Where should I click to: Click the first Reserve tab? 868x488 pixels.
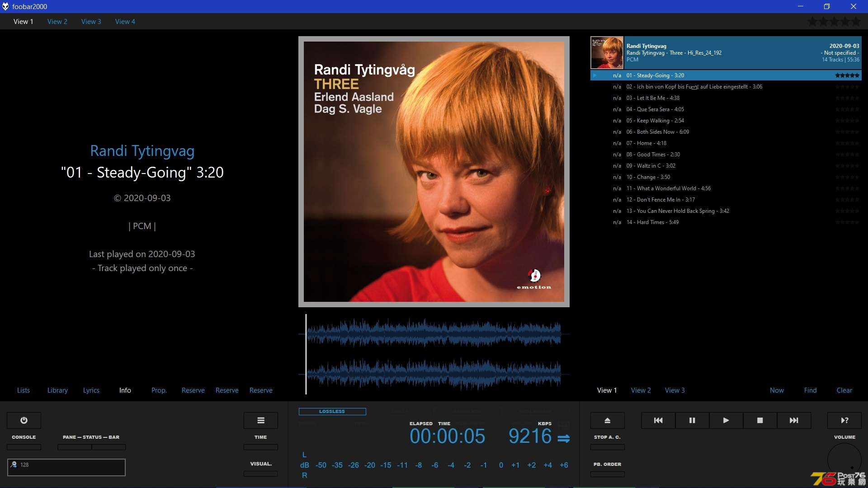pyautogui.click(x=193, y=390)
